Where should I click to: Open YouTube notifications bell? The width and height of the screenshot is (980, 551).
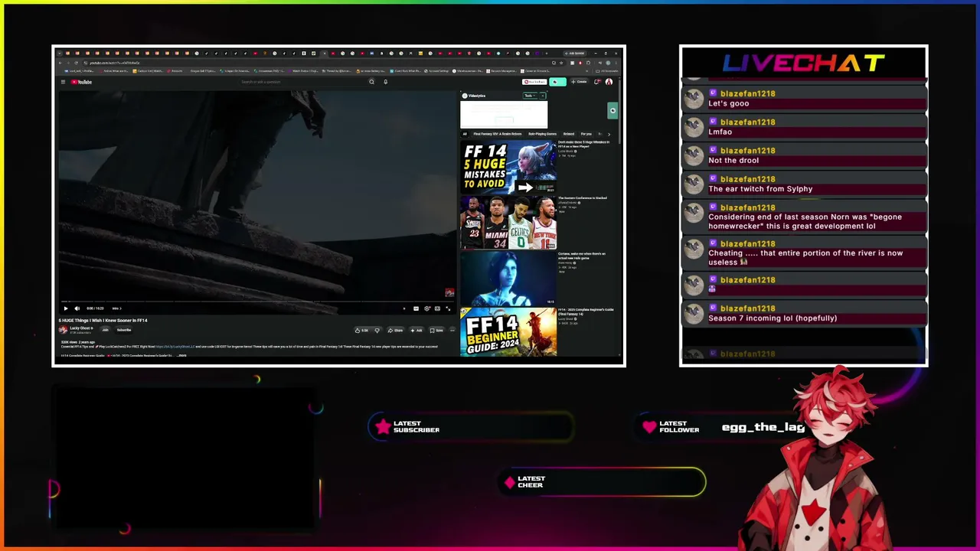click(597, 82)
